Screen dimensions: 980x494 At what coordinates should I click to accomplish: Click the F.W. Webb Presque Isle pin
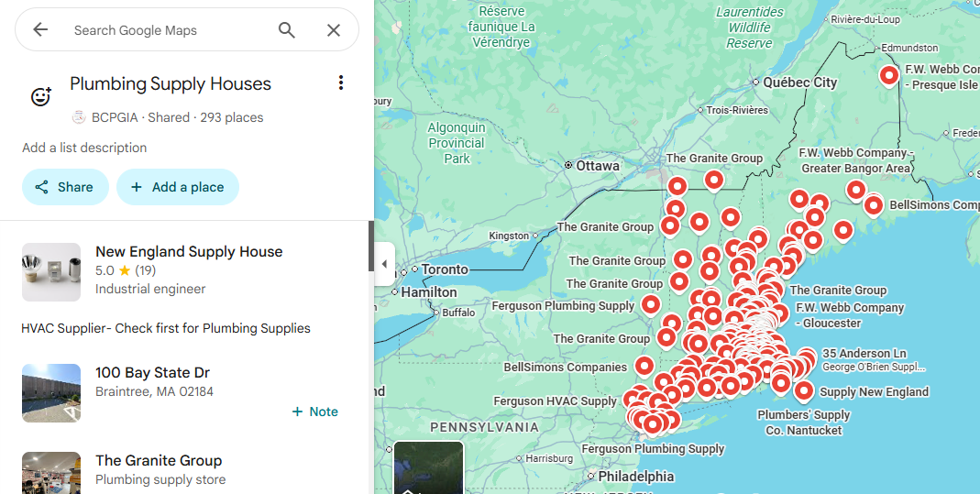[x=888, y=75]
